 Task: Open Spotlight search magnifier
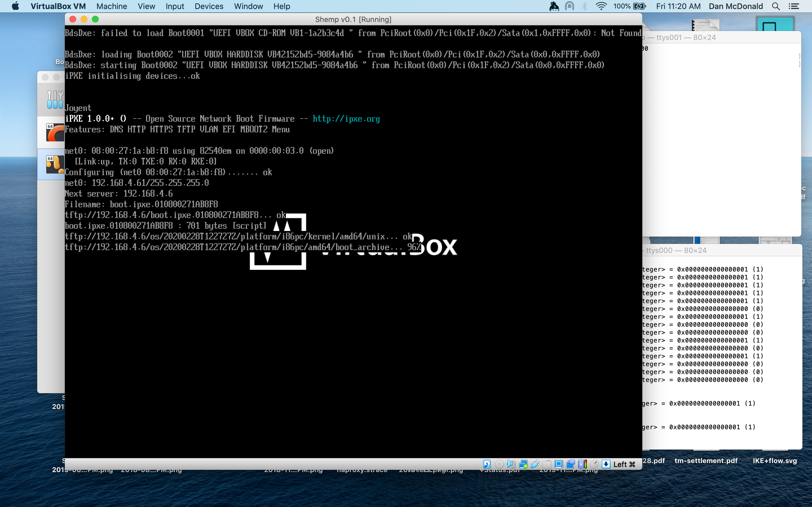pyautogui.click(x=776, y=6)
